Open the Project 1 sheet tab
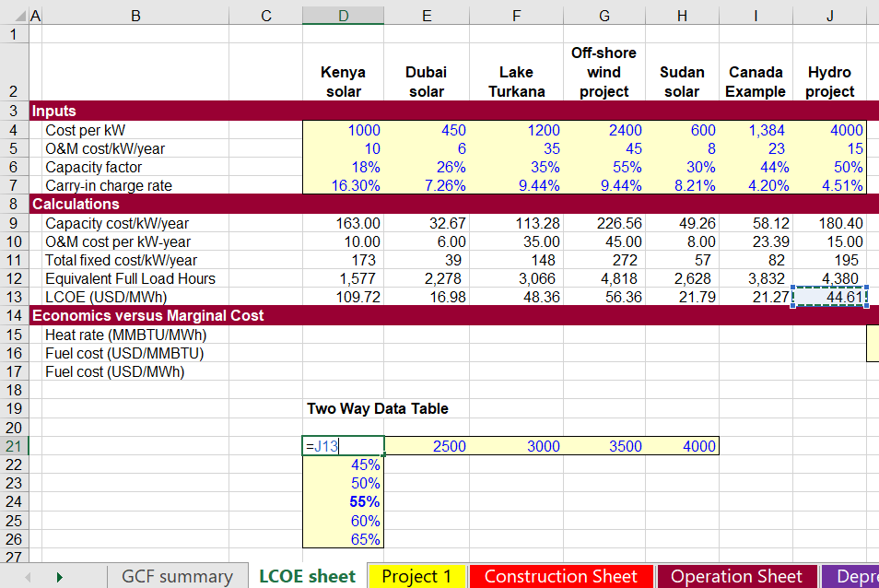 417,576
